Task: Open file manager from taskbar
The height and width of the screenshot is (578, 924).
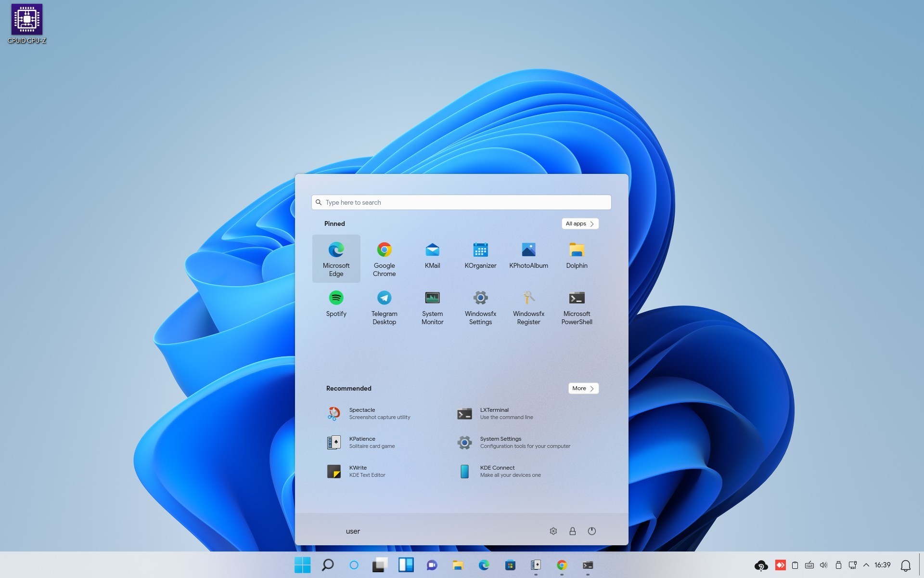Action: coord(458,565)
